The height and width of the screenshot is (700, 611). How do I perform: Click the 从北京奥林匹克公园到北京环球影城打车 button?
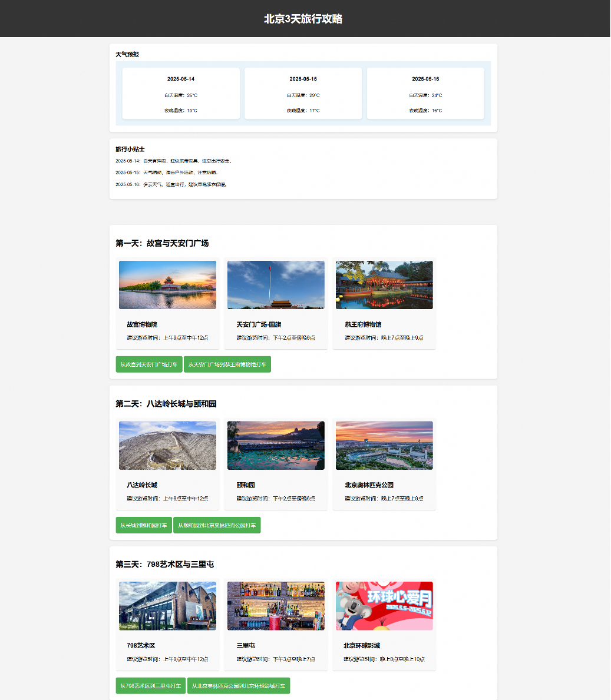[239, 686]
